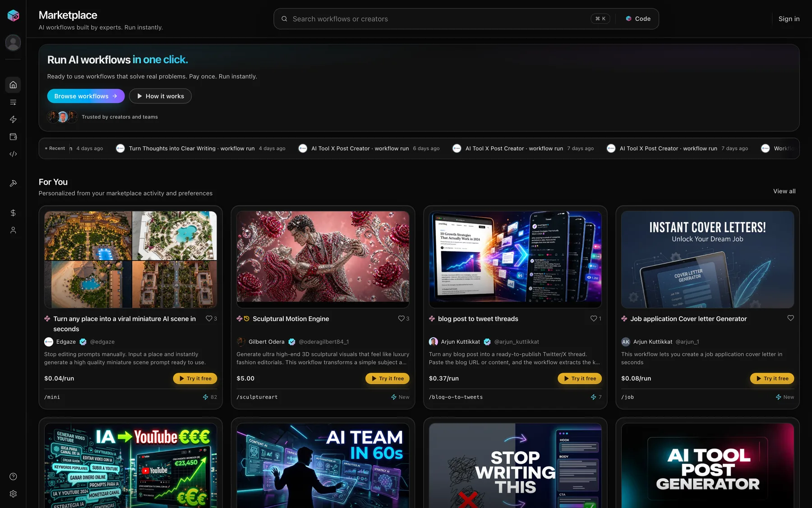Open the help question mark icon
Viewport: 812px width, 508px height.
click(x=13, y=476)
